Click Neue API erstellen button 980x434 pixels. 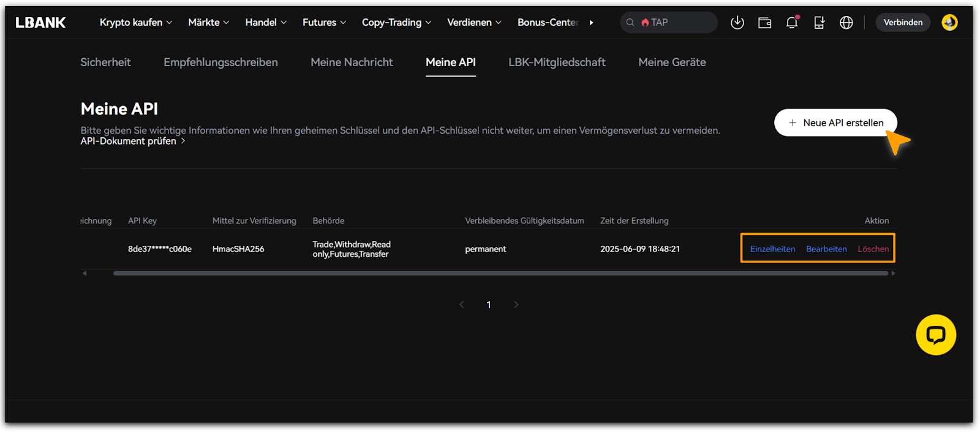coord(835,123)
